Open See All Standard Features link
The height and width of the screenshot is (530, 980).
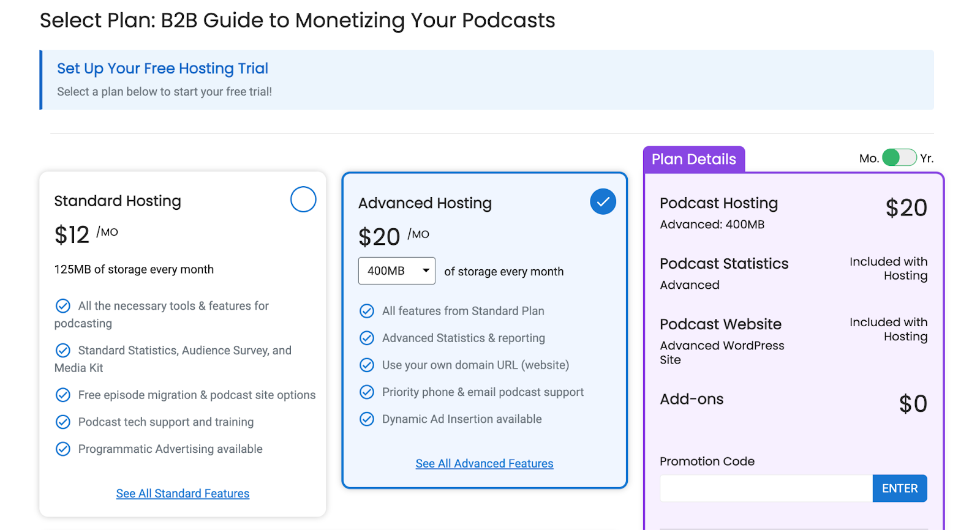pos(183,493)
